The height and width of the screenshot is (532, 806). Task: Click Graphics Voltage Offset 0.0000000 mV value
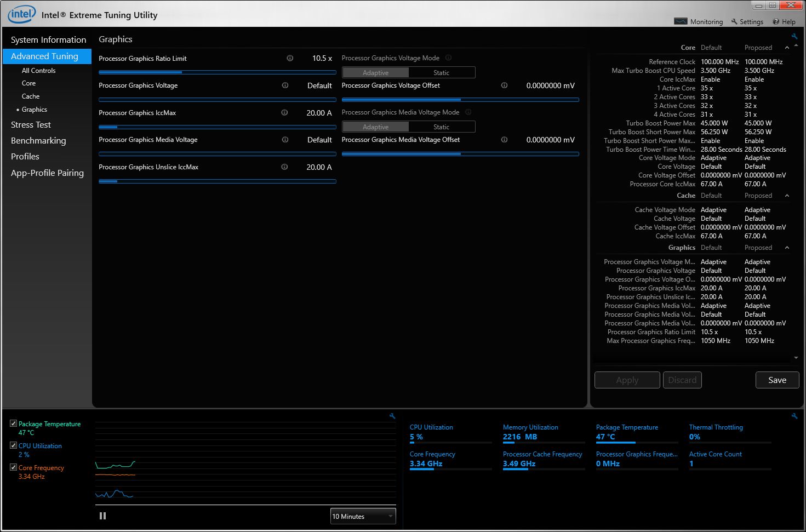550,85
